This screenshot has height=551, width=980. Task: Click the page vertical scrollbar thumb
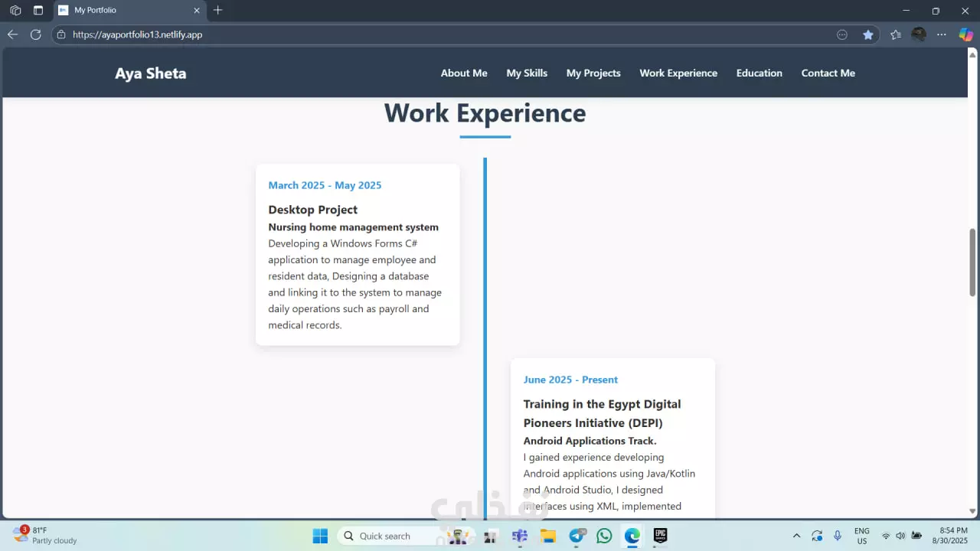(x=972, y=262)
